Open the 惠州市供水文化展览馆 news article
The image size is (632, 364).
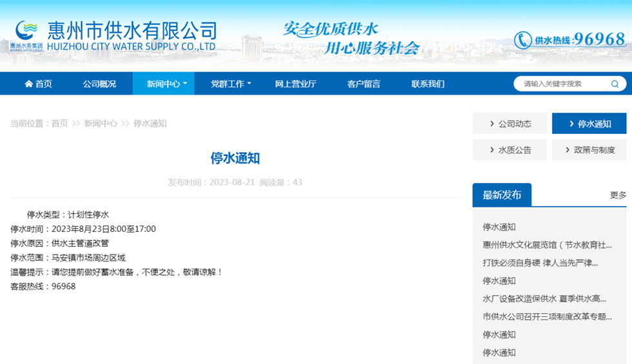(547, 245)
